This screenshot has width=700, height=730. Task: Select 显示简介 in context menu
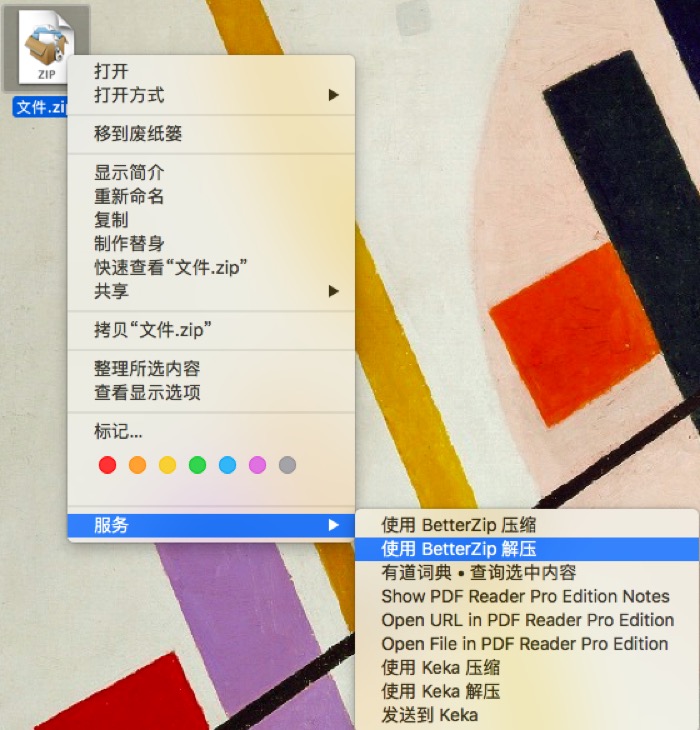click(129, 173)
